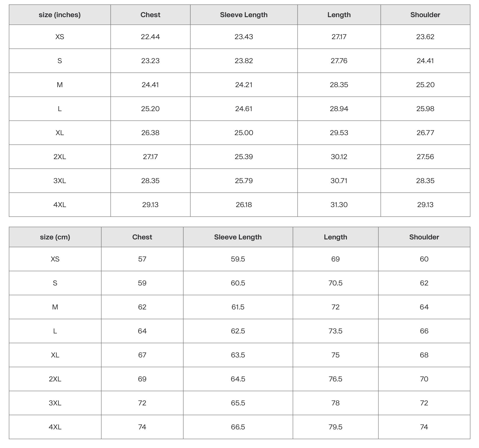Select the 3XL row label in inches table
The image size is (479, 448).
pyautogui.click(x=60, y=181)
